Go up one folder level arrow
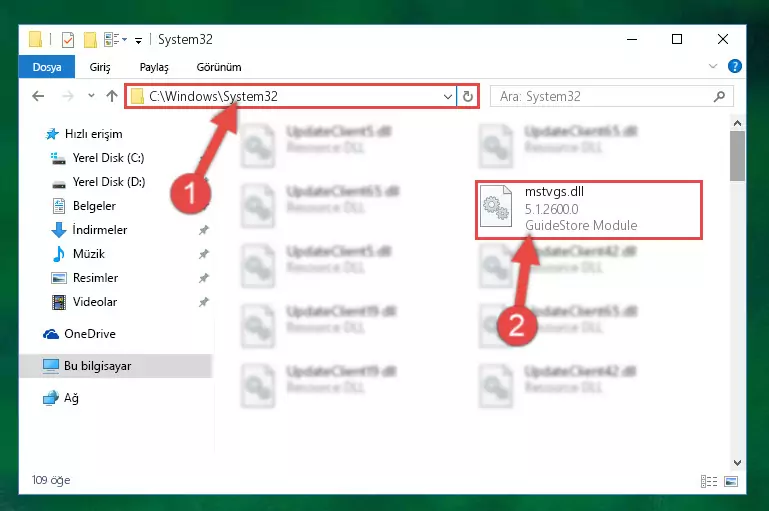The height and width of the screenshot is (511, 769). 112,96
